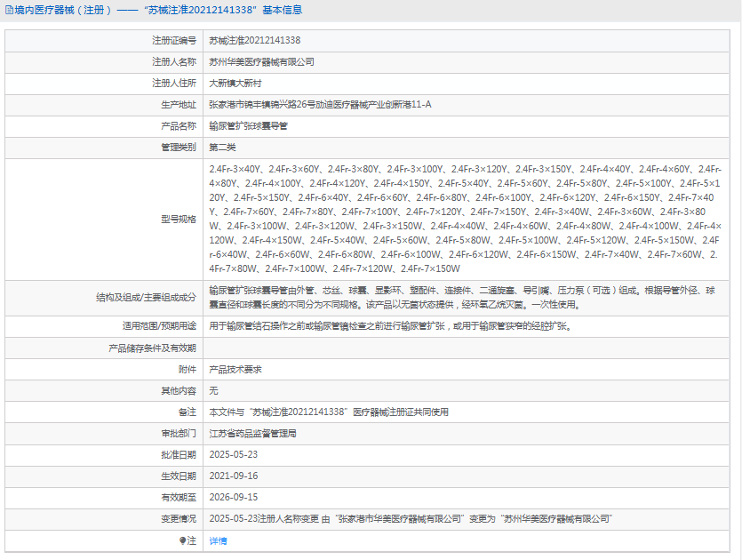Screen dimensions: 742x560
Task: Click approval date 2025-05-23
Action: click(234, 455)
